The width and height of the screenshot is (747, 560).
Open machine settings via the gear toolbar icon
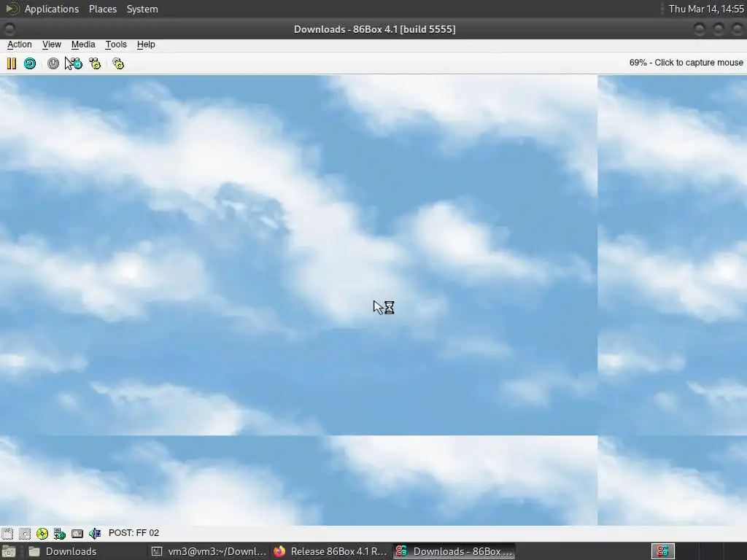(x=117, y=63)
